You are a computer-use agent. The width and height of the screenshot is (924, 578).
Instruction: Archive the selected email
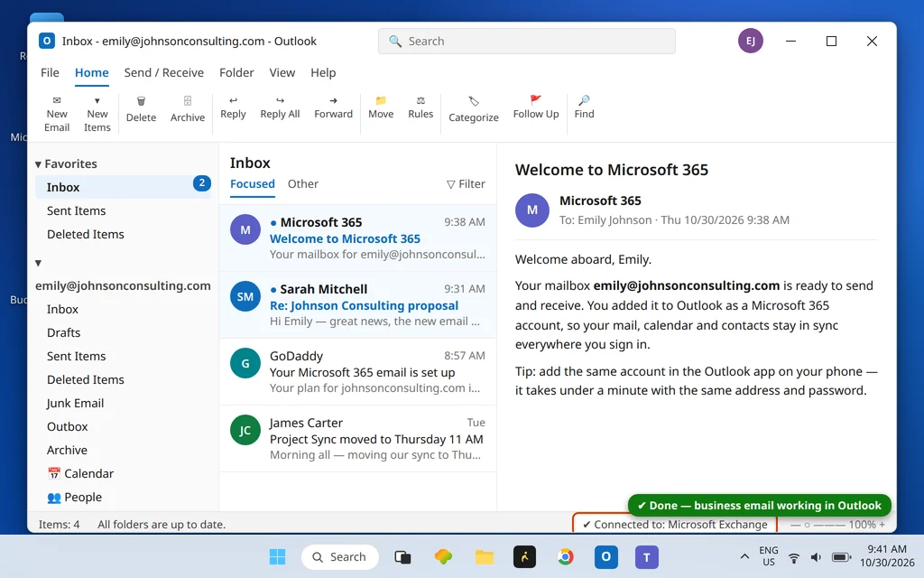(188, 109)
